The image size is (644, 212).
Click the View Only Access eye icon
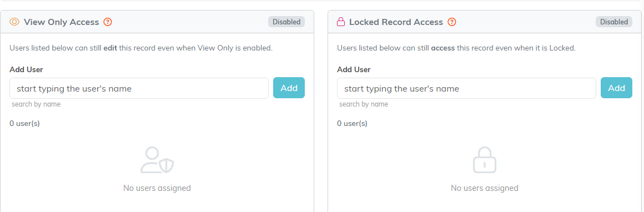coord(14,22)
